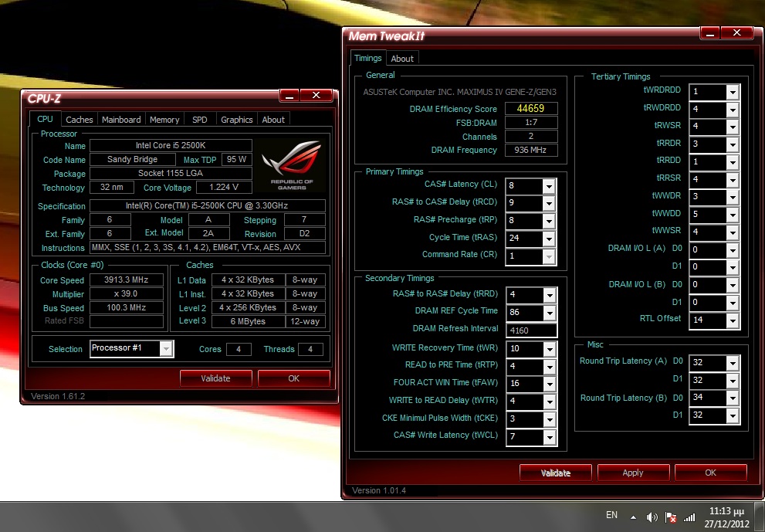Open the Graphics tab in CPU-Z
This screenshot has width=765, height=532.
[x=237, y=120]
